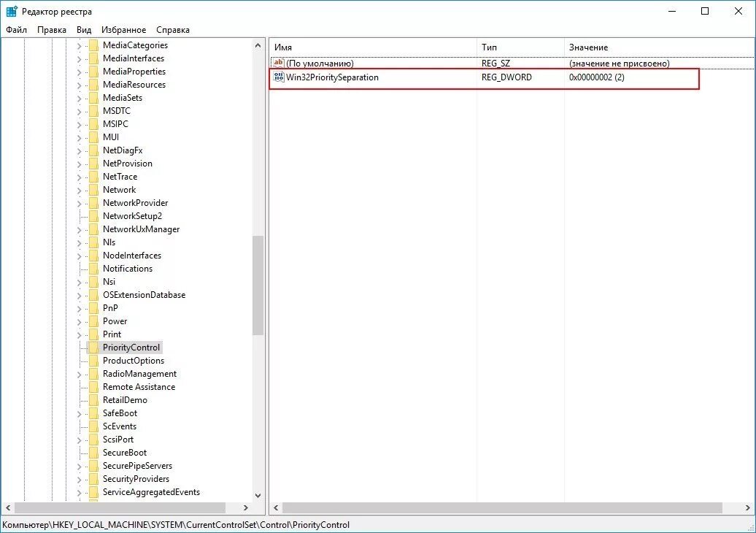Click the values pane scroll right arrow
The width and height of the screenshot is (756, 533).
(748, 507)
